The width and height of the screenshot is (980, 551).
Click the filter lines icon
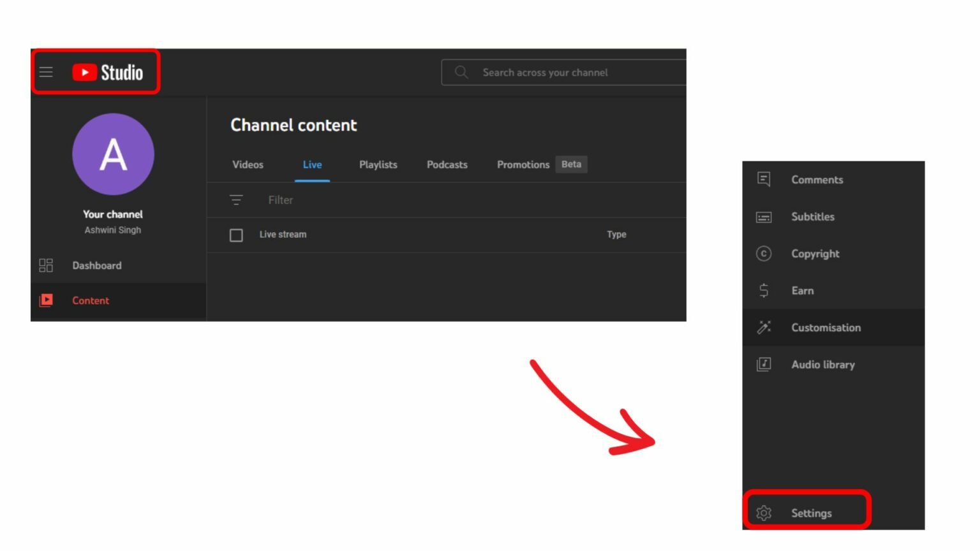pos(236,200)
